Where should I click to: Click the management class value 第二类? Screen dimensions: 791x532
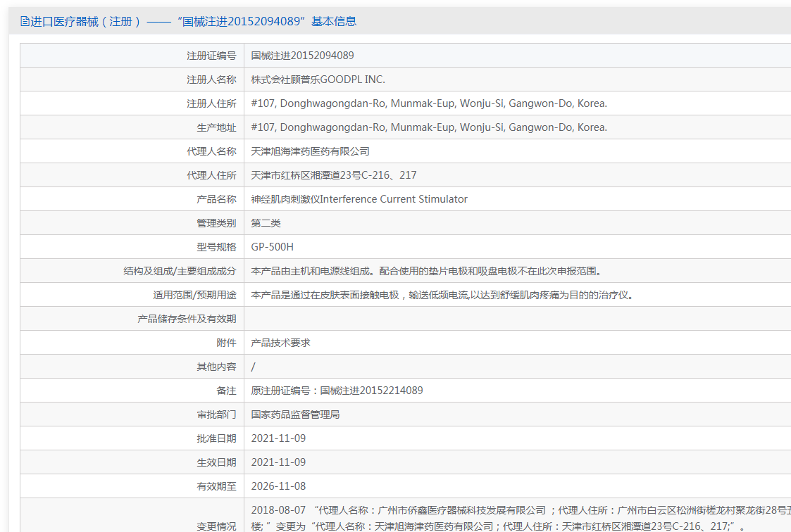coord(266,223)
